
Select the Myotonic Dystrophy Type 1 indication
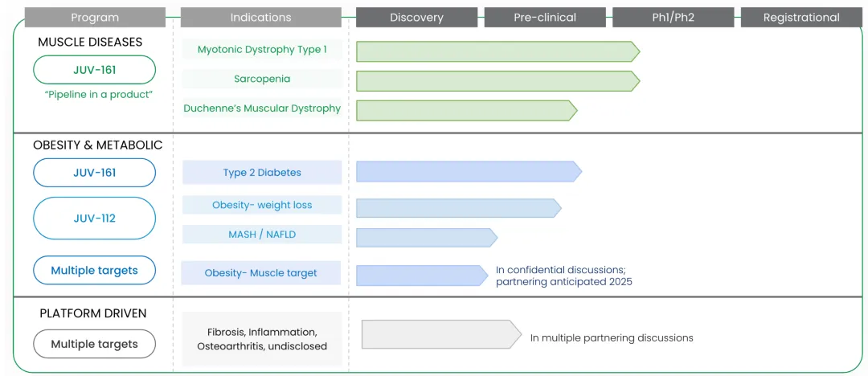(262, 50)
